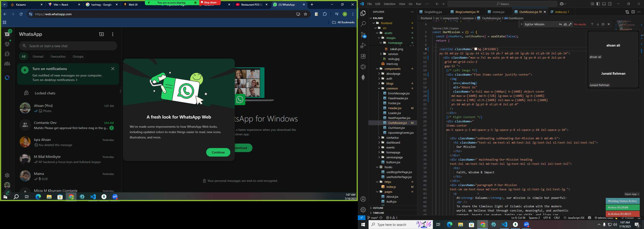Toggle Match Whole Word in find widget
The image size is (644, 229).
click(565, 24)
